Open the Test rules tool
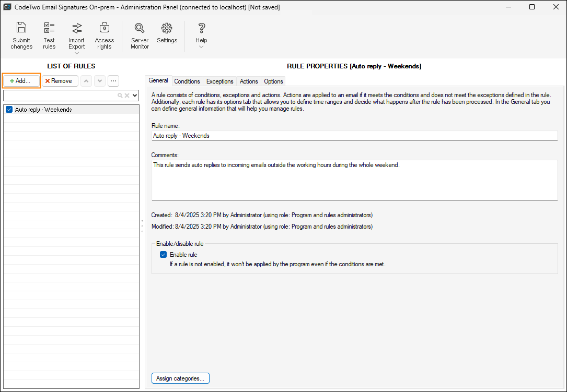This screenshot has height=392, width=567. pos(49,36)
